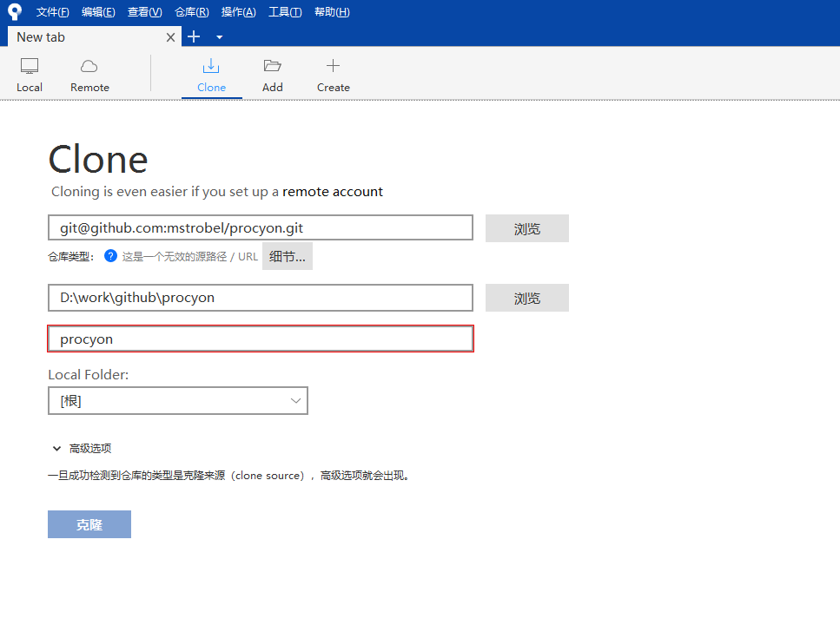Click the 细节... button
Viewport: 840px width, 625px height.
pyautogui.click(x=288, y=256)
